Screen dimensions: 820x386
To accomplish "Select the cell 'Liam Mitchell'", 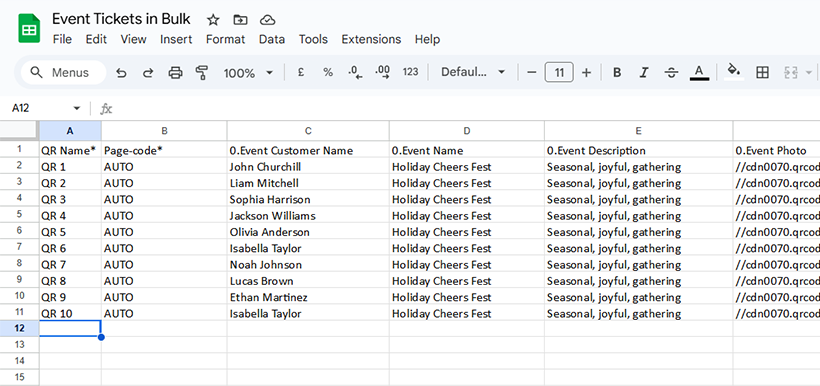I will (x=308, y=183).
